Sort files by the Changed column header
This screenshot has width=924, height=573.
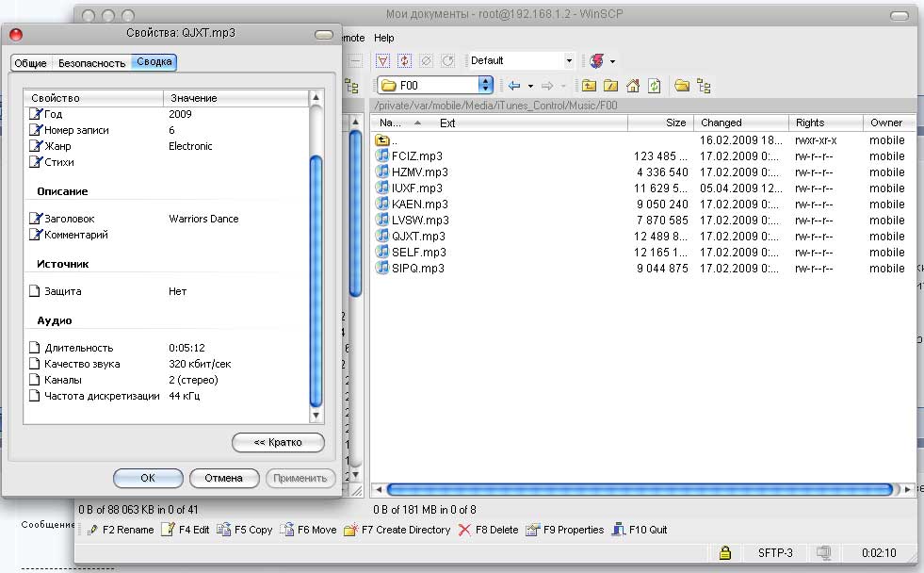pos(741,123)
